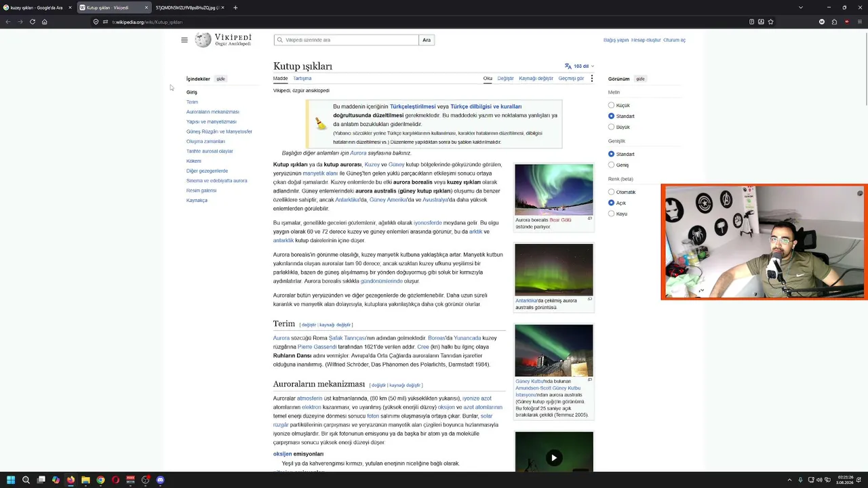868x488 pixels.
Task: Open the Wikipedia main menu hamburger icon
Action: coord(184,40)
